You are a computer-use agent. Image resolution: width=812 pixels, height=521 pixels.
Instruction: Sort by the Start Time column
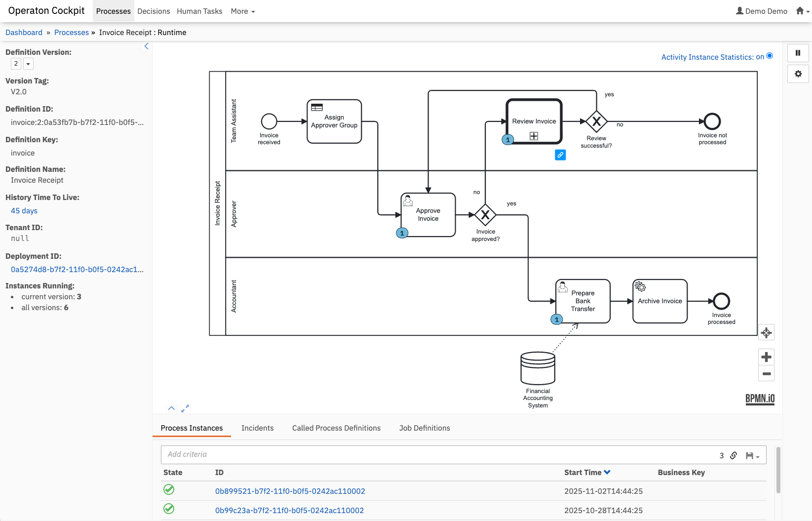(x=587, y=473)
